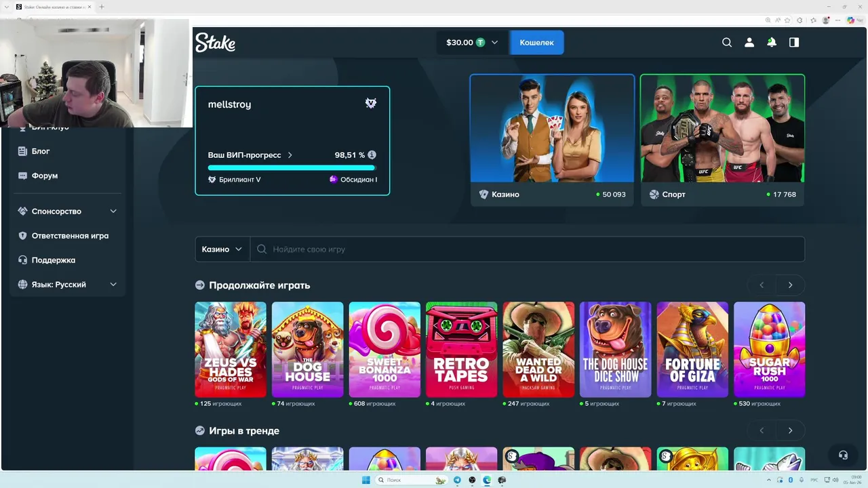
Task: Open Copilot icon in the browser toolbar
Action: click(851, 20)
